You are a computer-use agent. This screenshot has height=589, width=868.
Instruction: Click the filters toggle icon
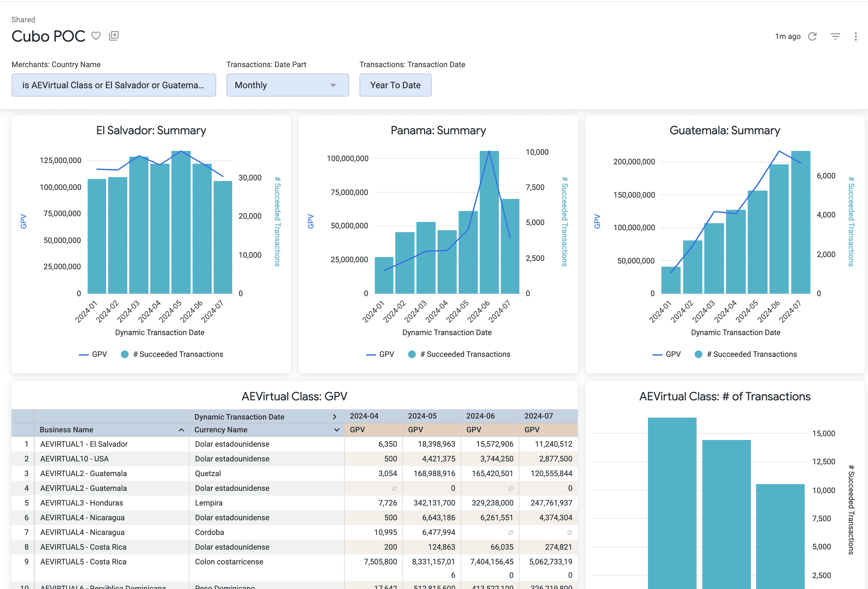click(835, 36)
